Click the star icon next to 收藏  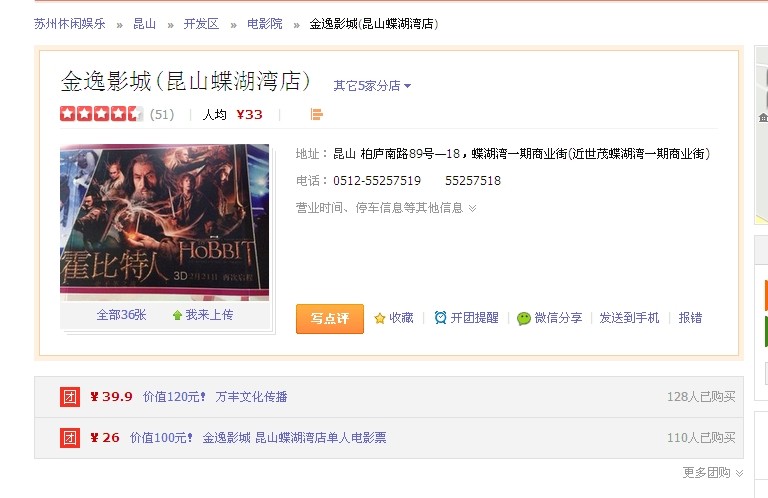click(x=380, y=318)
